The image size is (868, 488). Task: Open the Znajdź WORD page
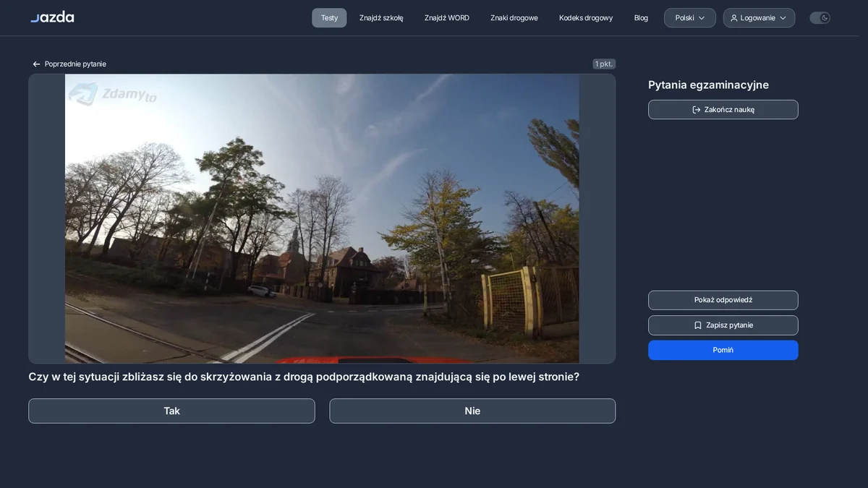(x=447, y=18)
